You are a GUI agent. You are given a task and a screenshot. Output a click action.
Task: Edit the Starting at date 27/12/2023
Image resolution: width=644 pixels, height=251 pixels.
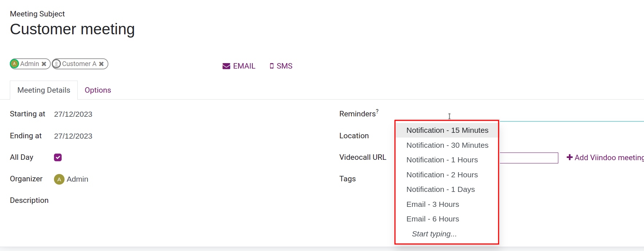point(73,114)
